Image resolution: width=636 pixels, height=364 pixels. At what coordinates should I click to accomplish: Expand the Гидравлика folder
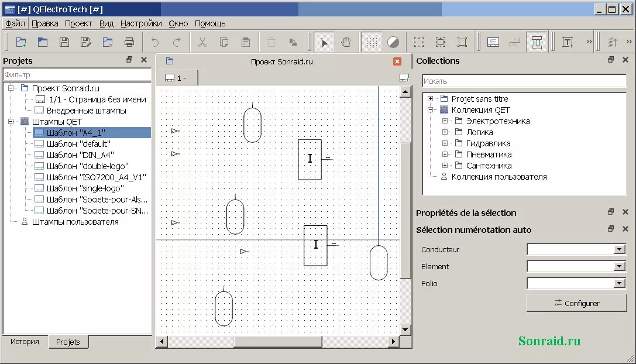coord(445,143)
